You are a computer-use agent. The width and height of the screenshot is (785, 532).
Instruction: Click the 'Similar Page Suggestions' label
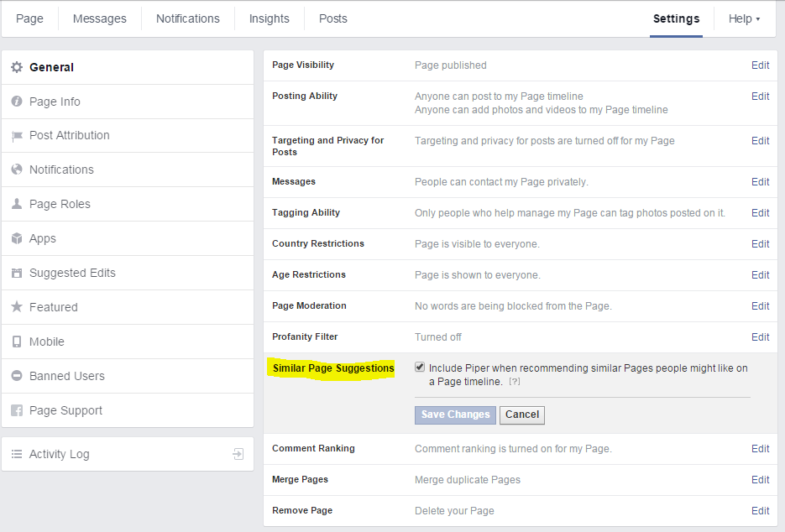tap(333, 368)
